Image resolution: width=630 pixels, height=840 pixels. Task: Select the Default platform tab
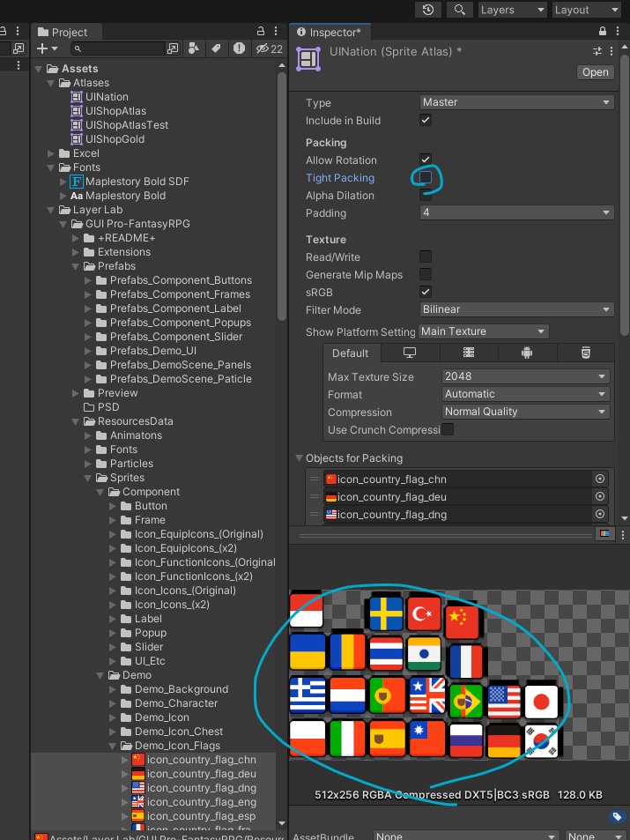[x=351, y=353]
